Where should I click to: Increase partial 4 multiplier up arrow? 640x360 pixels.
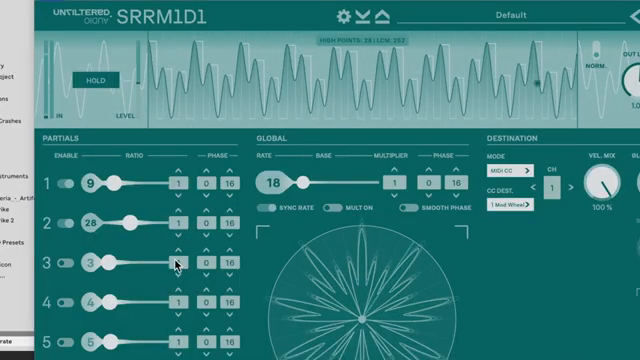pyautogui.click(x=178, y=289)
